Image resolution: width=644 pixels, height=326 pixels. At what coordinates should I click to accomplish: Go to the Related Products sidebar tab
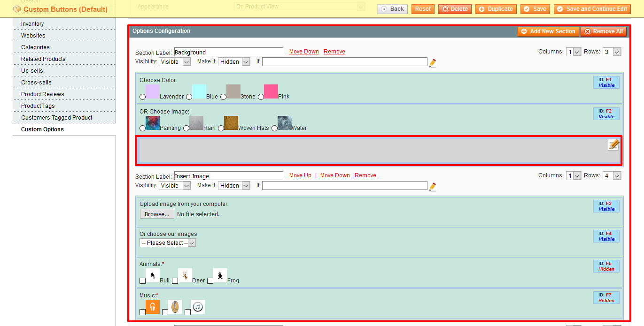pyautogui.click(x=43, y=59)
